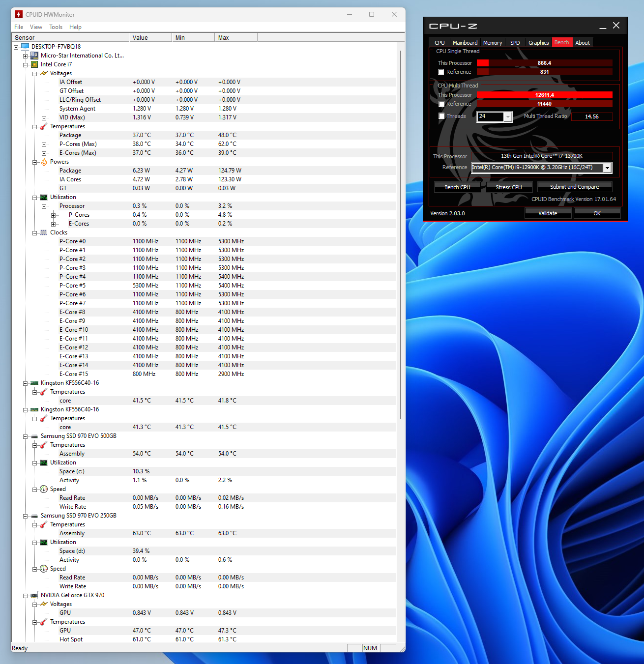Switch to the SPD tab in CPU-Z

[x=515, y=43]
